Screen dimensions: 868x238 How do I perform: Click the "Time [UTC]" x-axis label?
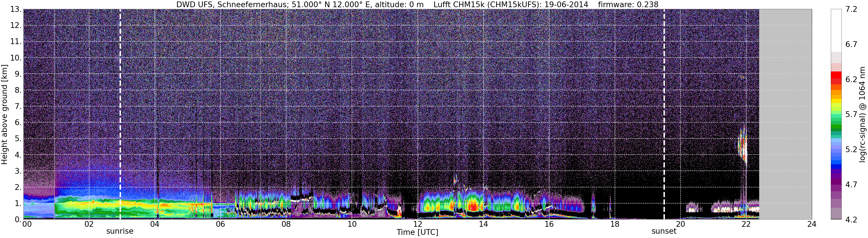tap(417, 232)
